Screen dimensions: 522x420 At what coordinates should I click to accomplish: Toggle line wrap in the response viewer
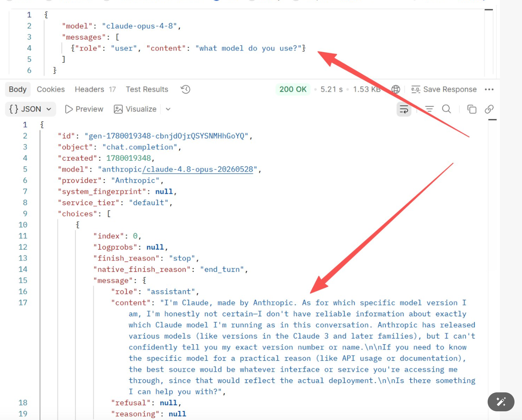coord(404,109)
